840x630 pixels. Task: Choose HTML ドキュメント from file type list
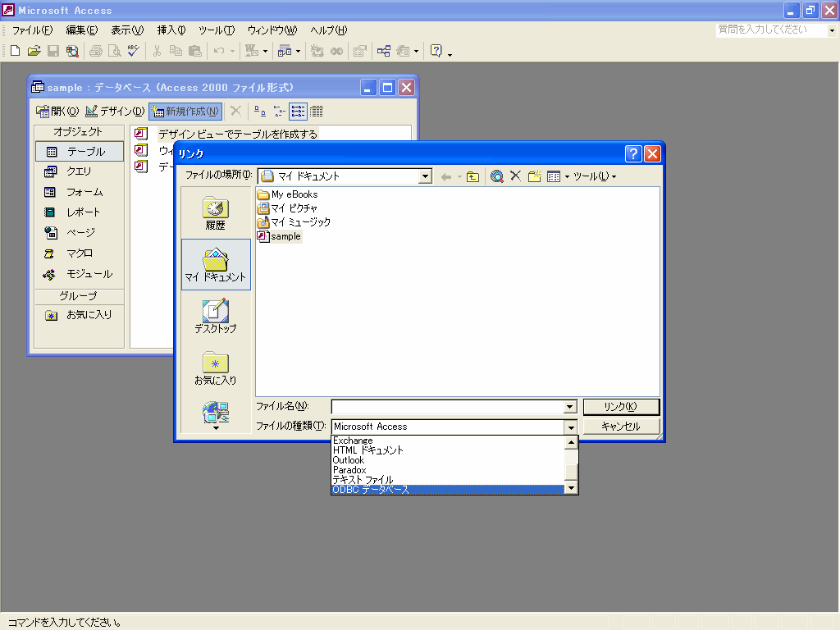click(448, 450)
